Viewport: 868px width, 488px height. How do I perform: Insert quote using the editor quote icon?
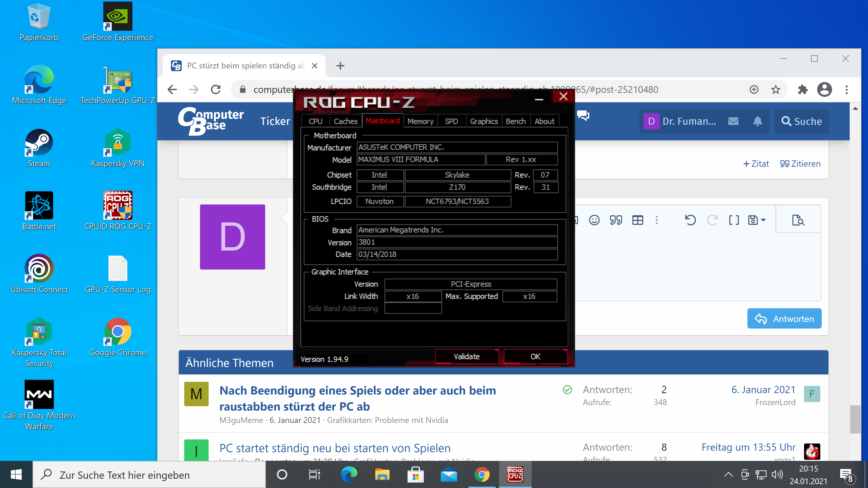point(616,220)
